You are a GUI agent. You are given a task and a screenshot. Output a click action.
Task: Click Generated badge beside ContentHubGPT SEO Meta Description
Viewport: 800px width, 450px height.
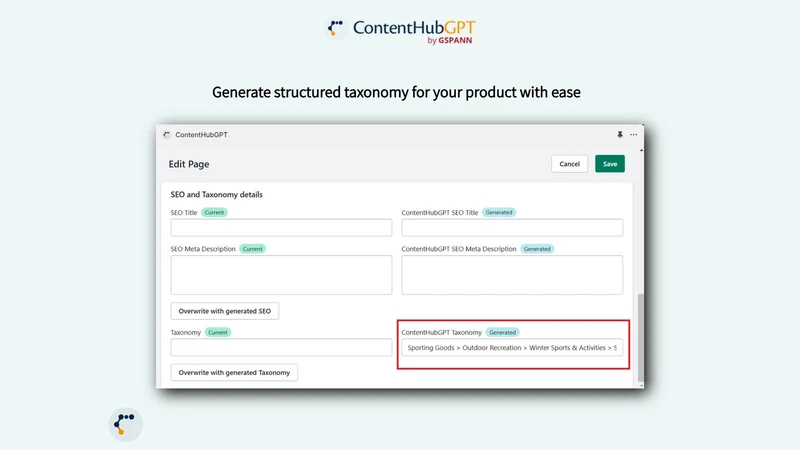tap(537, 249)
